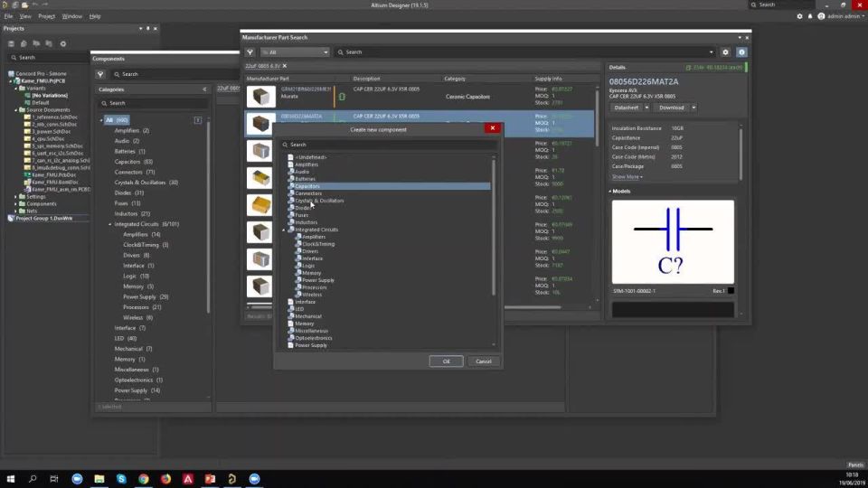Open Altium settings gear in title bar

click(x=799, y=16)
